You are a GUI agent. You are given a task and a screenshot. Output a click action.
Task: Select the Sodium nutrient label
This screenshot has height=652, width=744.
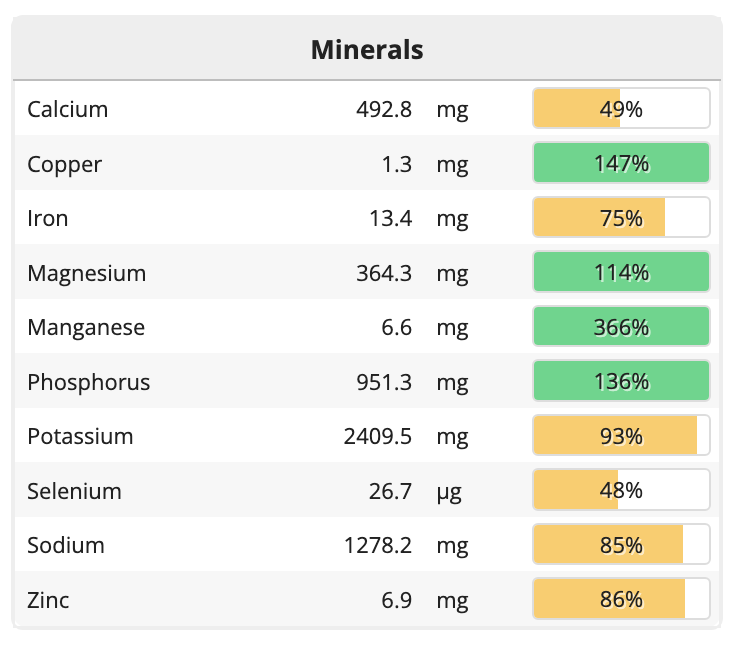[x=66, y=545]
